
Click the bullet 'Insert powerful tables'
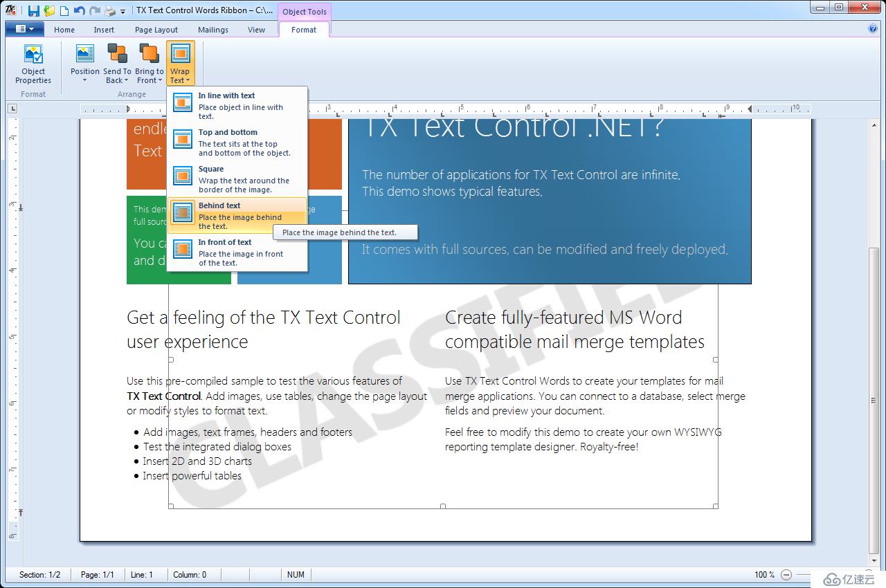(192, 476)
